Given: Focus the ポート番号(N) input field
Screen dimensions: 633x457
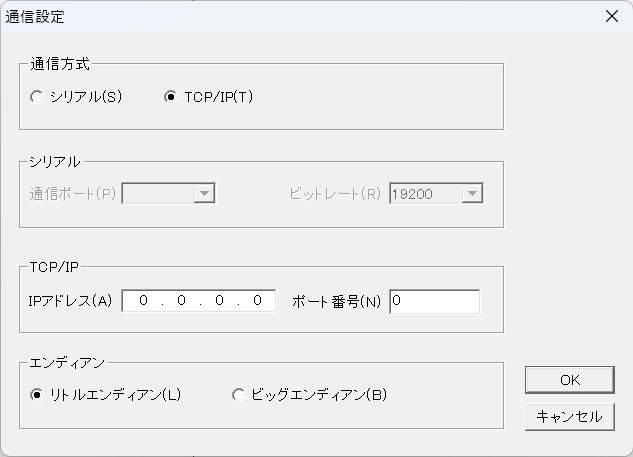Looking at the screenshot, I should (x=434, y=301).
